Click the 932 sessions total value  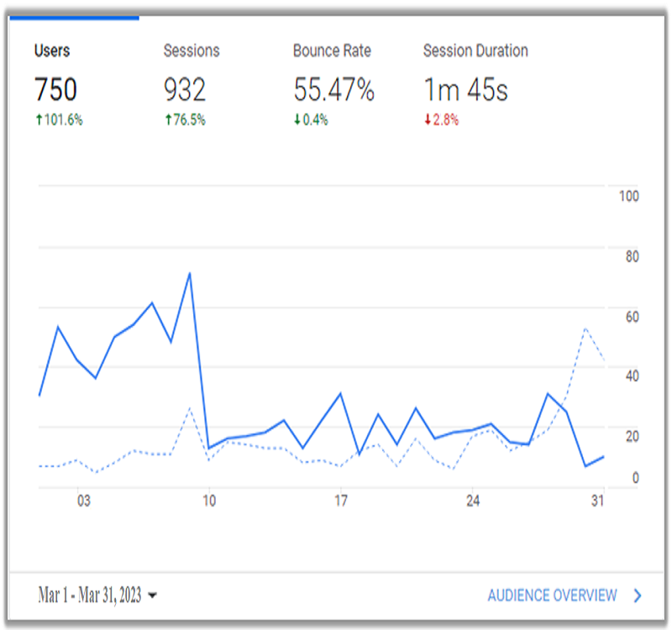tap(185, 90)
